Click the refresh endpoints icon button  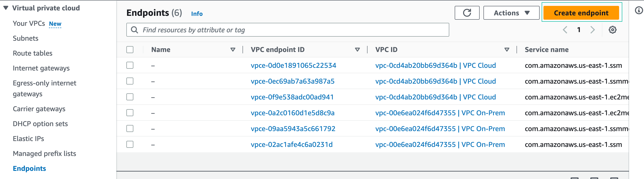click(466, 13)
